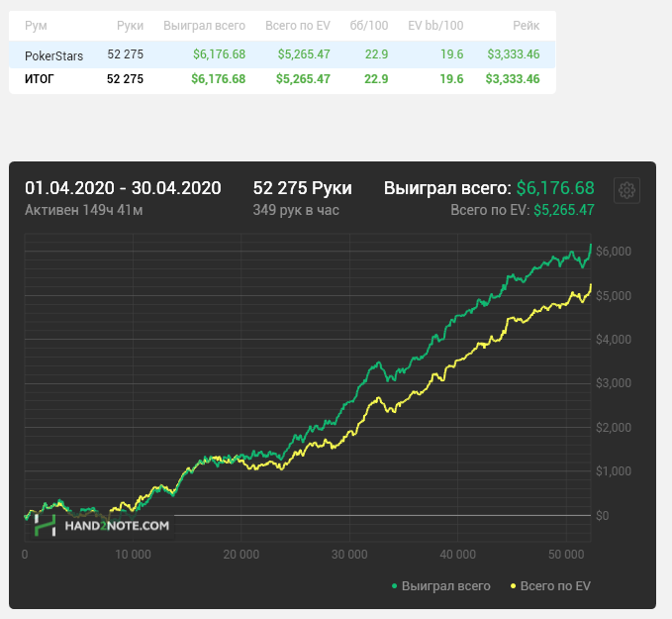Click the $6,000 y-axis label
Screen dimensions: 672x619
pyautogui.click(x=614, y=252)
